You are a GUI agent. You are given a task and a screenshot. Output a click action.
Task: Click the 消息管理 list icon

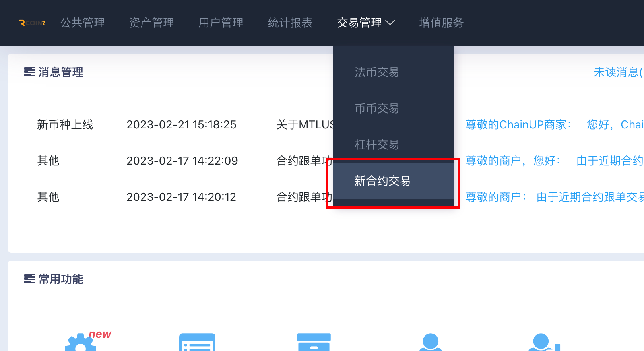point(30,72)
